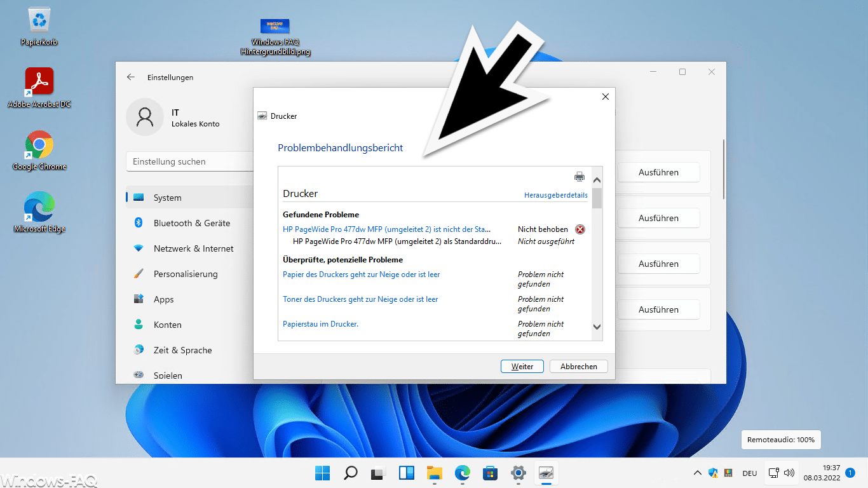
Task: Open Microsoft Edge from the taskbar
Action: pyautogui.click(x=463, y=473)
